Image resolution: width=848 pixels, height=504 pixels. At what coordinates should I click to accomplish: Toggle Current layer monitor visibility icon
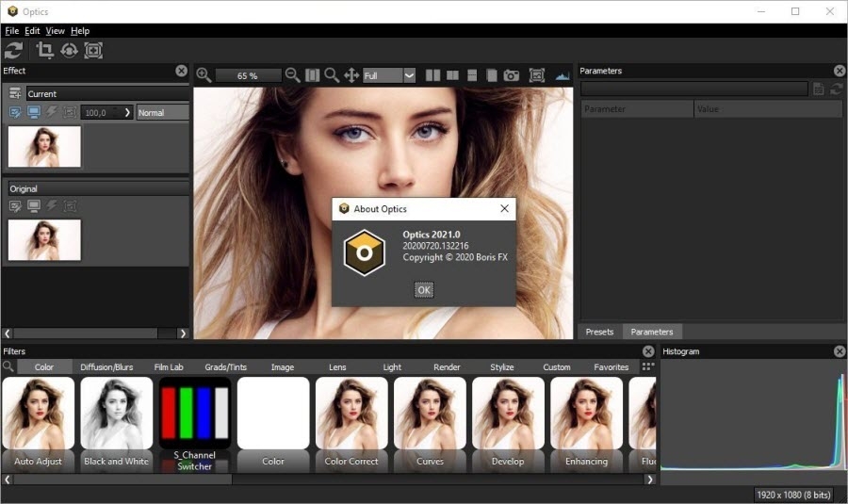click(33, 112)
